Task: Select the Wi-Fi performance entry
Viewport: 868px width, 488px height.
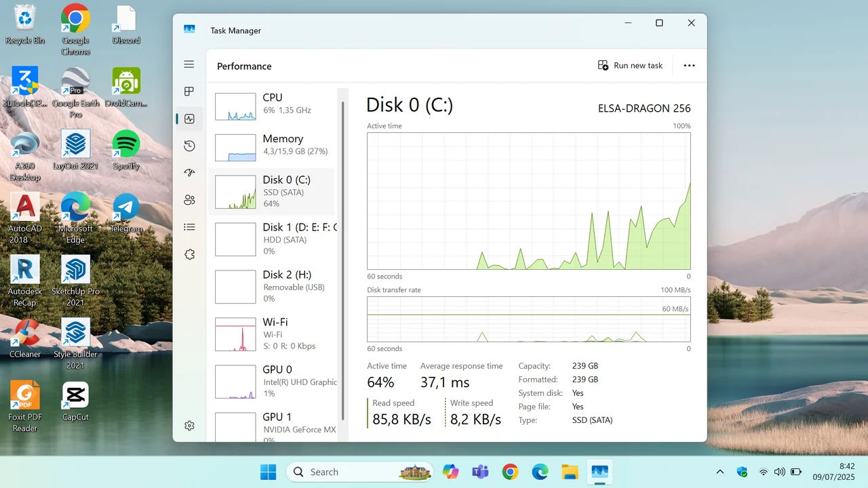Action: (x=272, y=334)
